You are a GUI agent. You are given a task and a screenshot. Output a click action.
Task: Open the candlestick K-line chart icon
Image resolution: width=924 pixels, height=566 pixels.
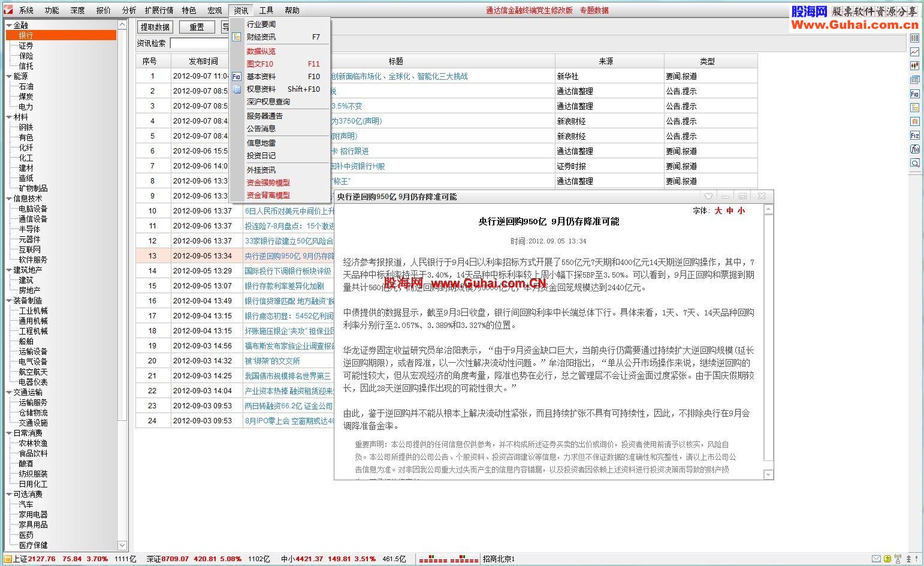(x=914, y=65)
